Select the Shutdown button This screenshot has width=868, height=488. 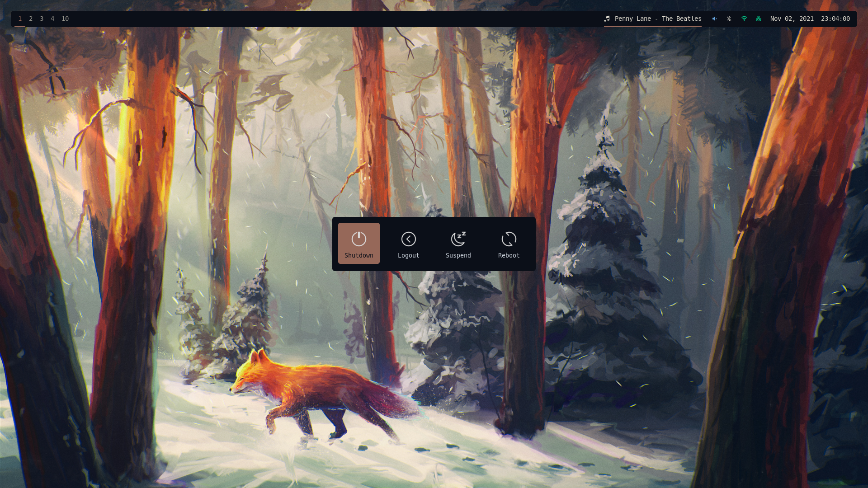tap(359, 243)
